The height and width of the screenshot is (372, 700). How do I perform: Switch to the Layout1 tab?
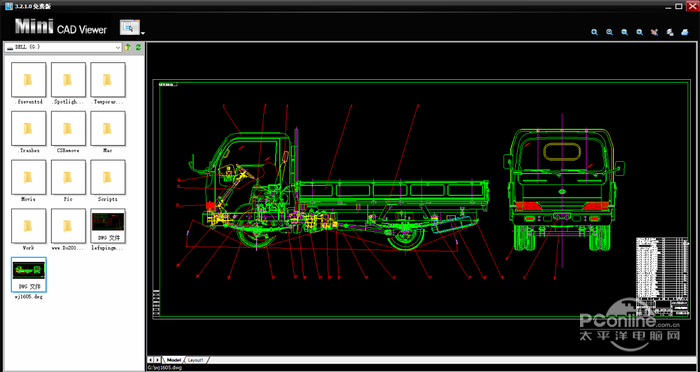[196, 359]
